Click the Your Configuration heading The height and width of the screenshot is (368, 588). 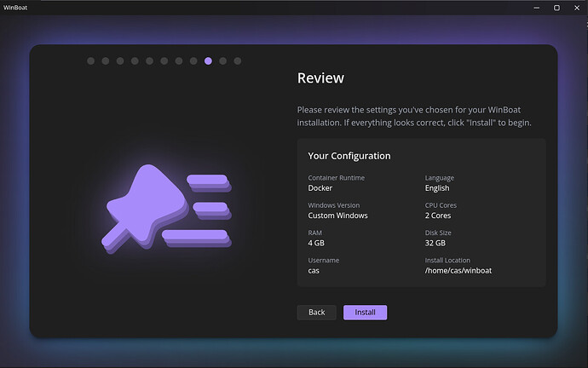pyautogui.click(x=349, y=156)
